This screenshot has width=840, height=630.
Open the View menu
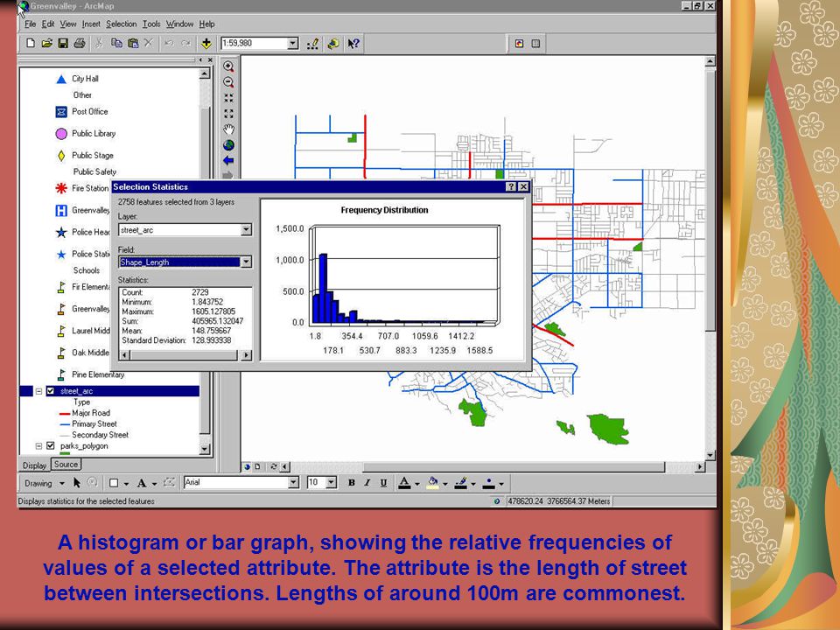[68, 24]
